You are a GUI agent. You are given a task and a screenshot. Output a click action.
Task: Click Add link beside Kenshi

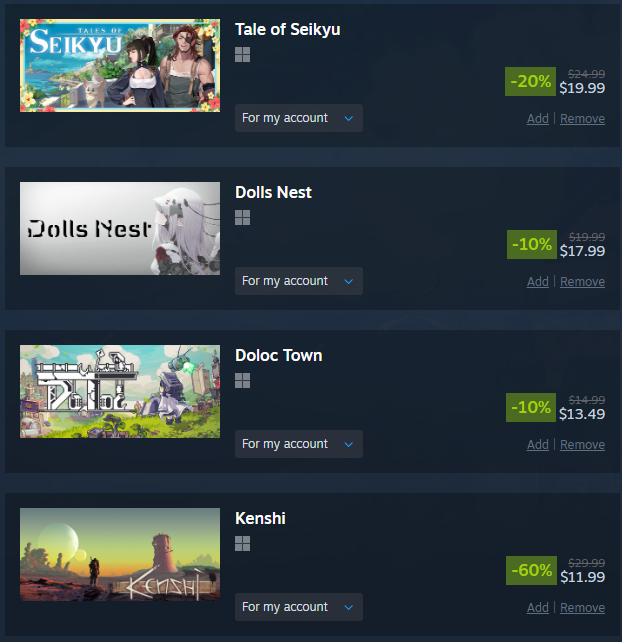pyautogui.click(x=538, y=608)
